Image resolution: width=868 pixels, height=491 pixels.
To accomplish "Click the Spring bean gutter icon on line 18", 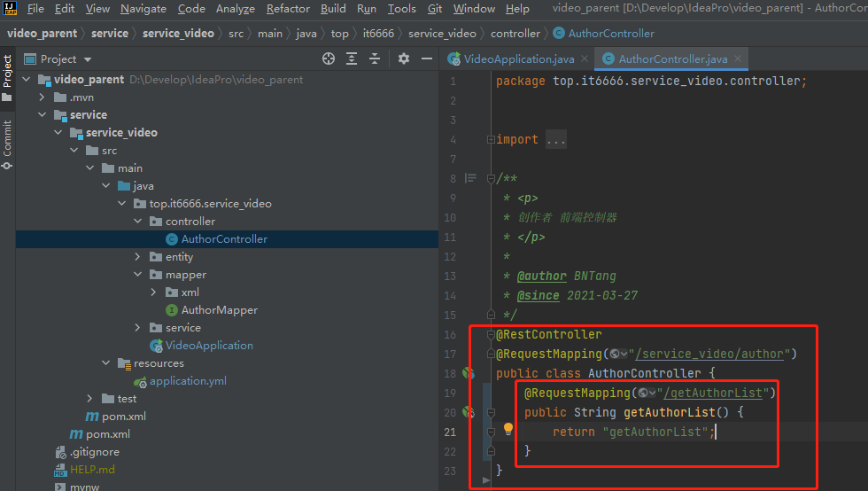I will coord(469,373).
